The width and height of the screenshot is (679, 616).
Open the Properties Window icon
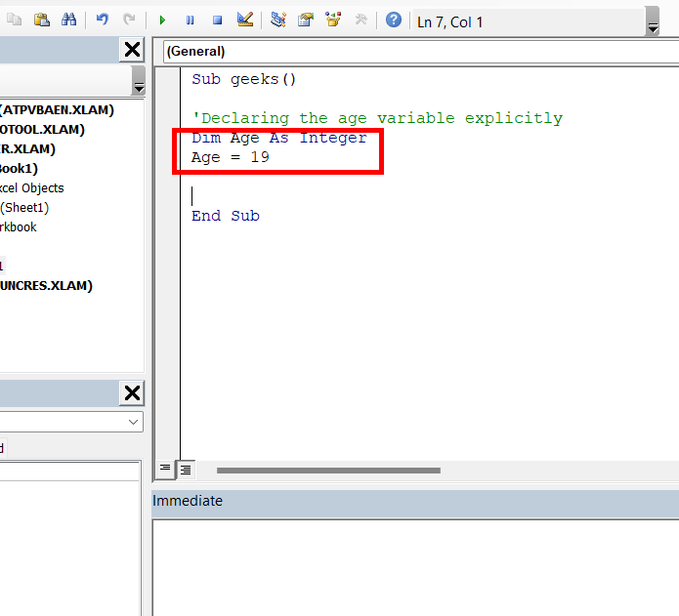[306, 20]
